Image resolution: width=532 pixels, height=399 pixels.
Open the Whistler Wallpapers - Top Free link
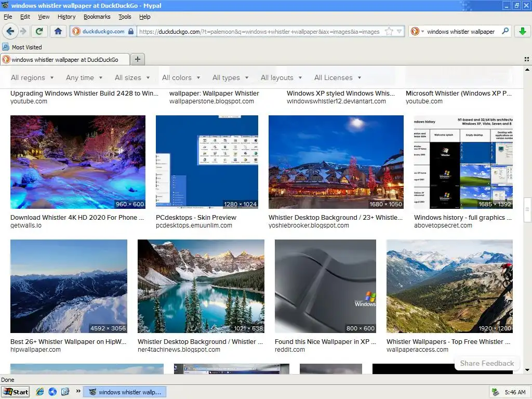click(448, 342)
